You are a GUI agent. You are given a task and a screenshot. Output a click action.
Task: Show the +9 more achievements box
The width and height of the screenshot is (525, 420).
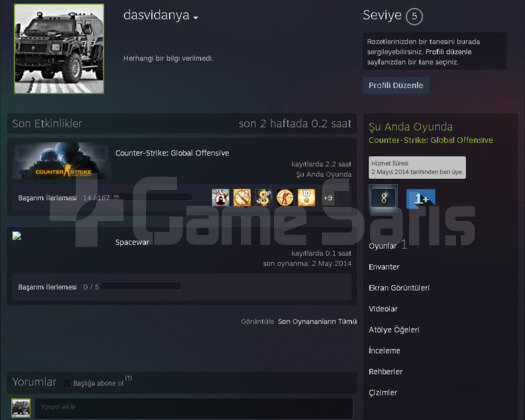328,198
